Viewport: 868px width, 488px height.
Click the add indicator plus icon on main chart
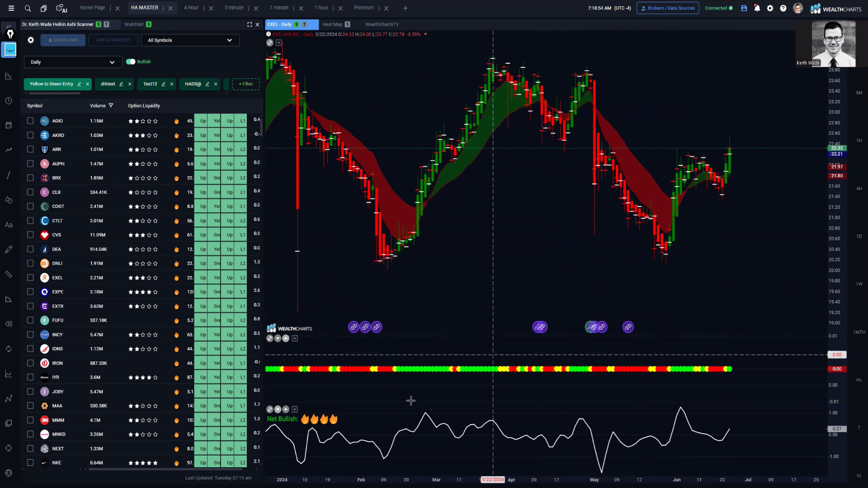coord(279,42)
